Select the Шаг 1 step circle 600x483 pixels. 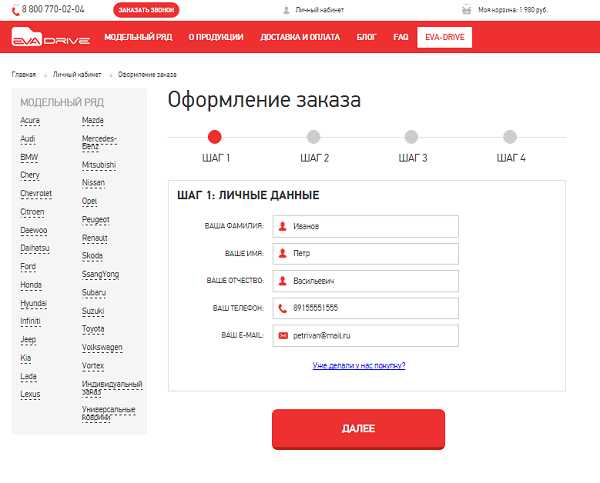pos(215,137)
